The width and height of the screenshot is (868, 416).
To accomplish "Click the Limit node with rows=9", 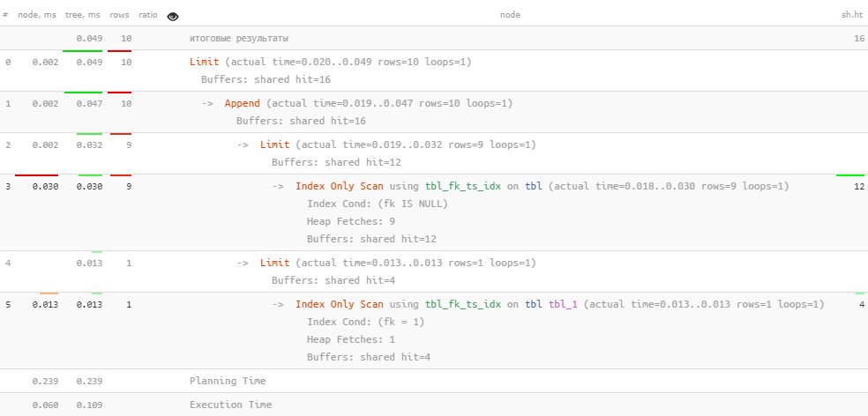I will coord(274,145).
